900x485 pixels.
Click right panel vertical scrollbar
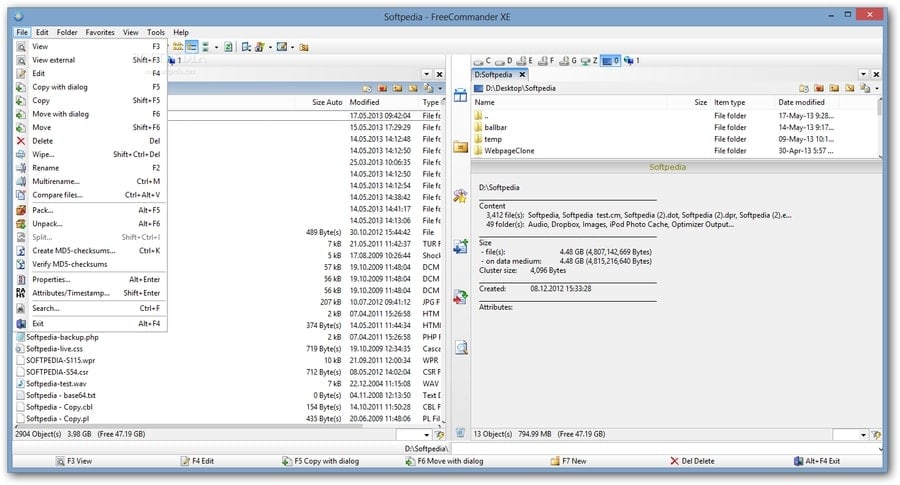[x=879, y=127]
